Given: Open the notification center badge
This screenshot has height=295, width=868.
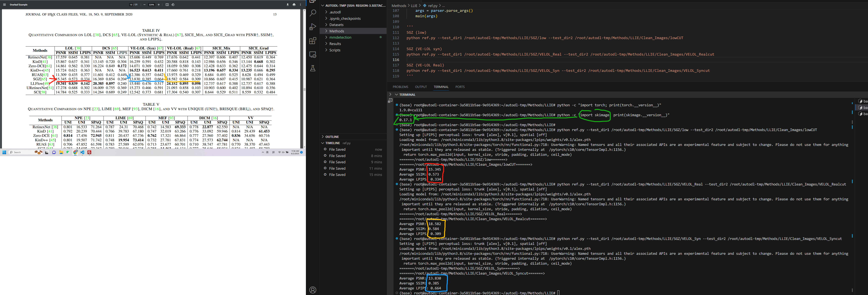Looking at the screenshot, I should tap(302, 152).
